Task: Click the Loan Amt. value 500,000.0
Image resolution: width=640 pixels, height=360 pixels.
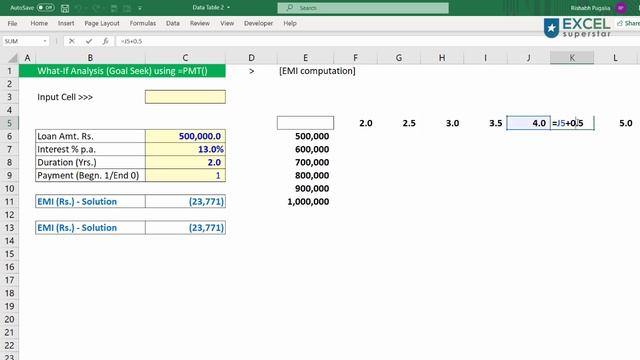Action: [x=185, y=136]
